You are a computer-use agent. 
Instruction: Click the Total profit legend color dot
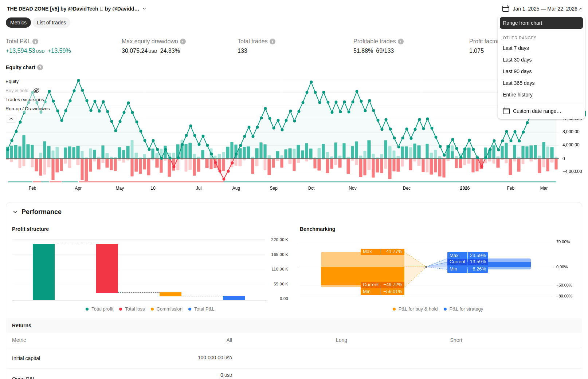87,309
